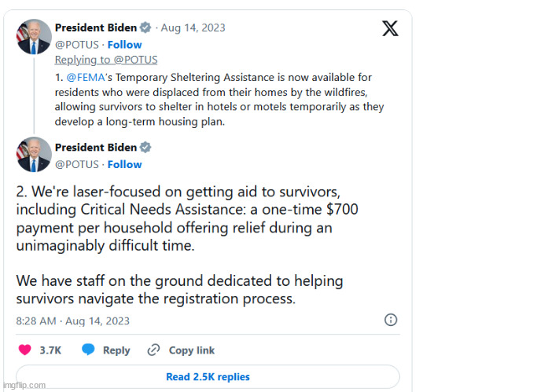Open the Replying to @POTUS link
Screen dimensions: 548x392
click(x=106, y=60)
